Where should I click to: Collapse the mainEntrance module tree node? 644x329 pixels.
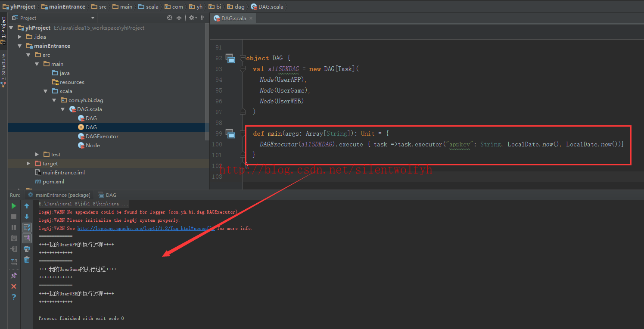(20, 46)
